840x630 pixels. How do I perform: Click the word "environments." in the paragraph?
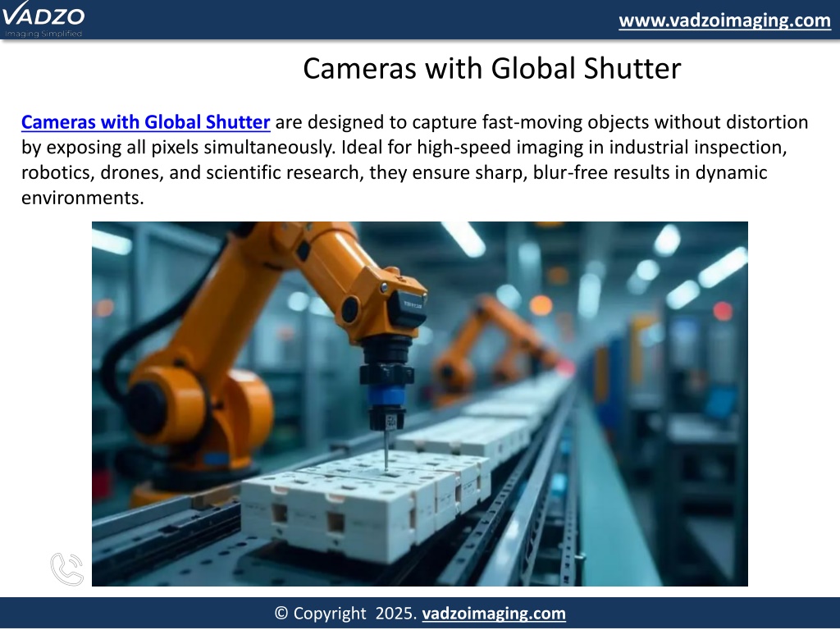(x=83, y=198)
